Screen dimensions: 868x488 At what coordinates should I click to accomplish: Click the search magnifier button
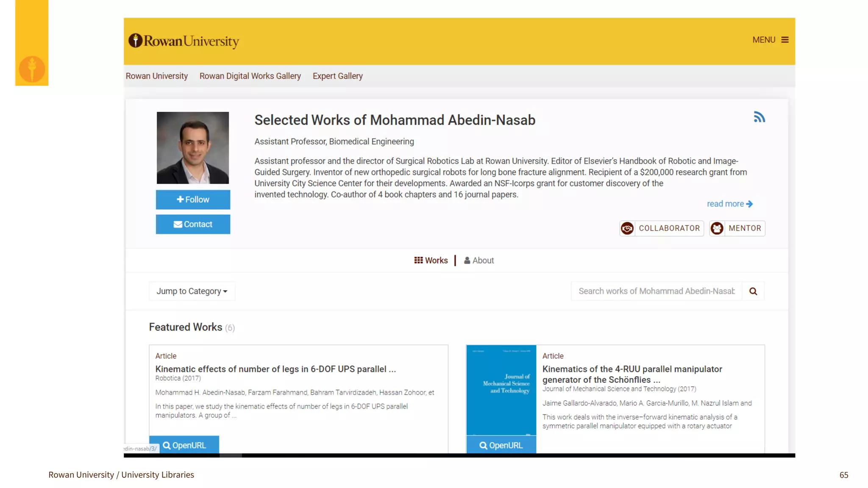(x=753, y=291)
